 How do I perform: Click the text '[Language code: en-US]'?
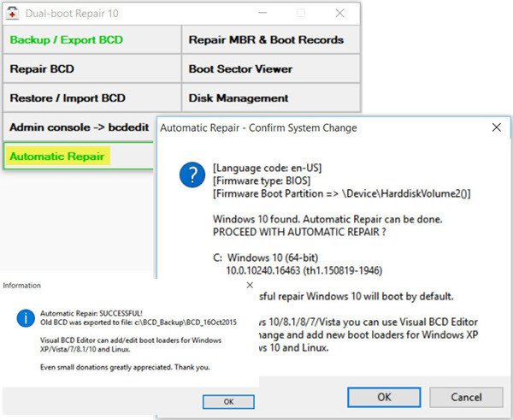click(268, 168)
